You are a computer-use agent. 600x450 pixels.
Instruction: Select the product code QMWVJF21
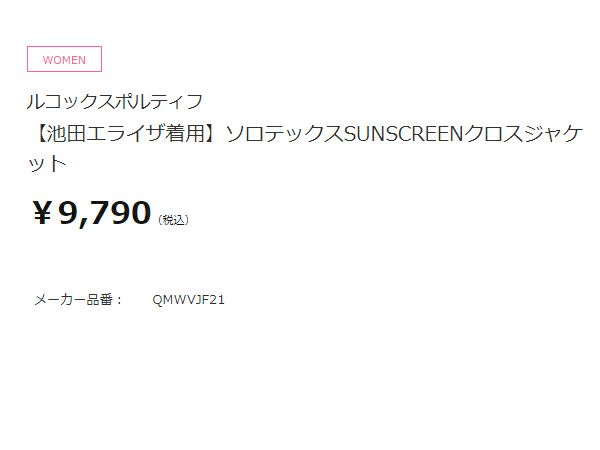pos(188,300)
